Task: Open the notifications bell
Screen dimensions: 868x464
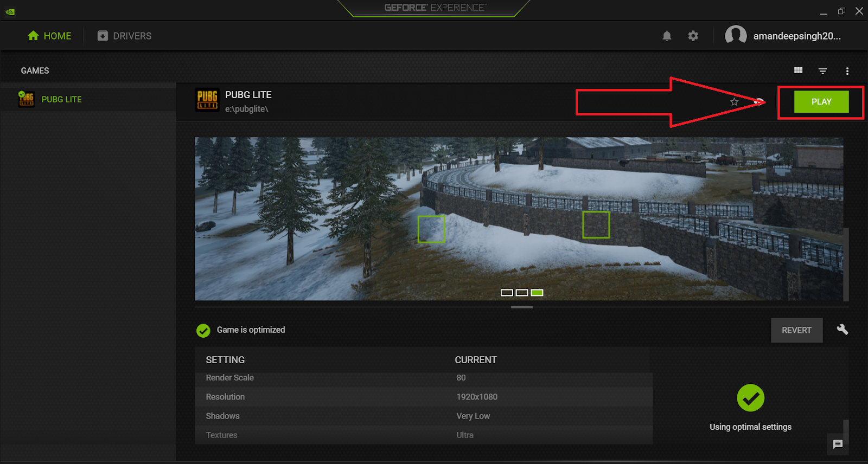Action: pos(667,36)
